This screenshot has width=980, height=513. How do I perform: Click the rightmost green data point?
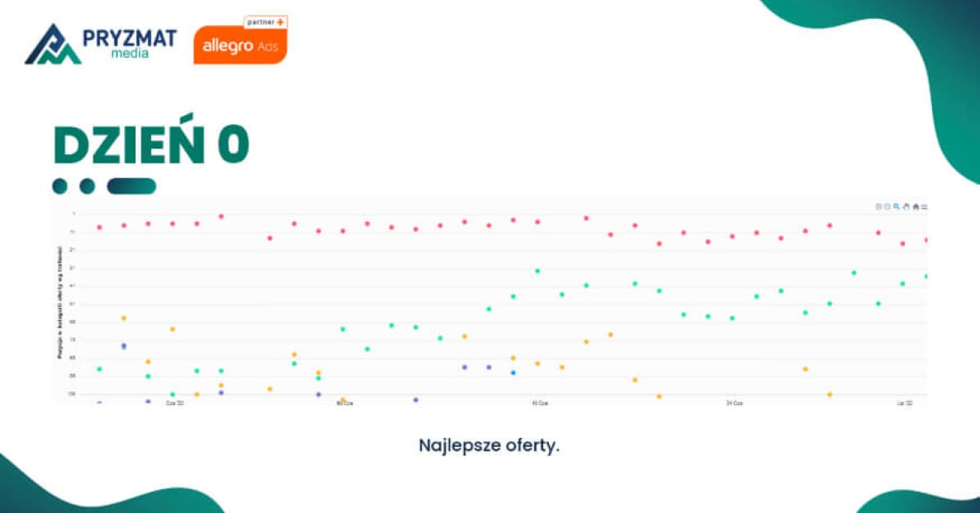[926, 276]
